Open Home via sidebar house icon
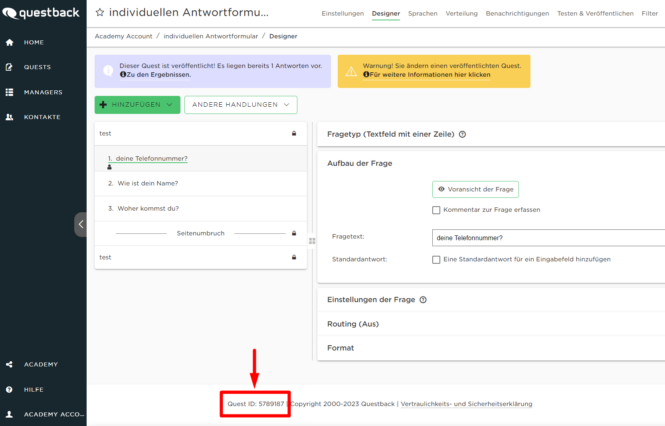 tap(10, 42)
